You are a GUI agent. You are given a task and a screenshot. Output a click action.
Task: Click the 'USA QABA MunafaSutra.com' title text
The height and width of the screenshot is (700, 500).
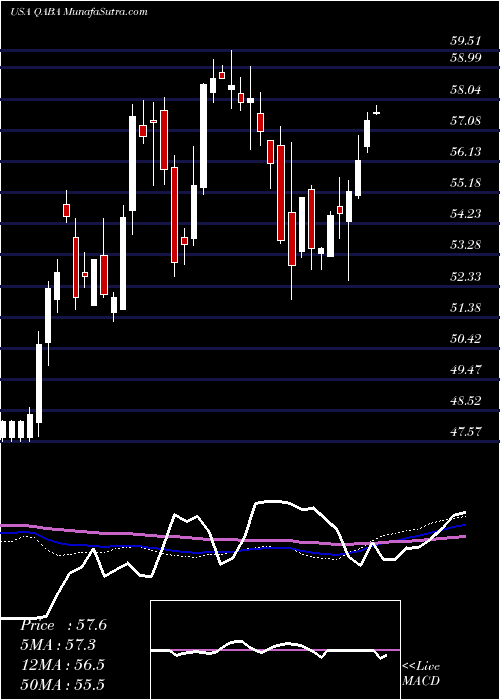(79, 12)
